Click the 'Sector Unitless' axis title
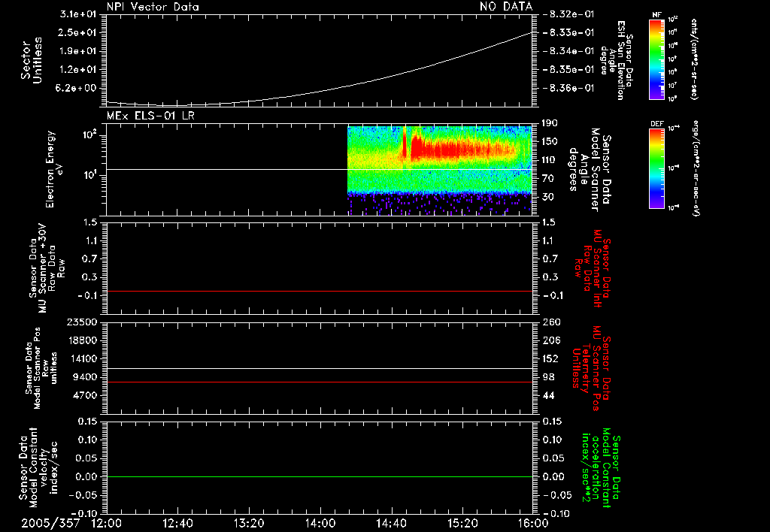 [x=32, y=60]
